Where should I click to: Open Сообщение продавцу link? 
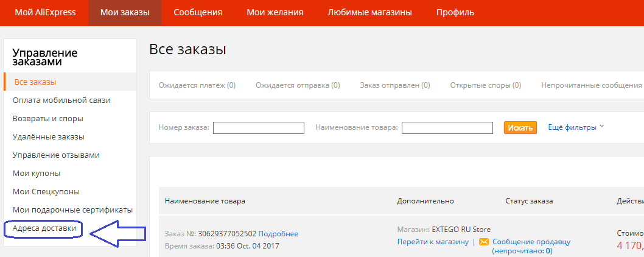531,242
